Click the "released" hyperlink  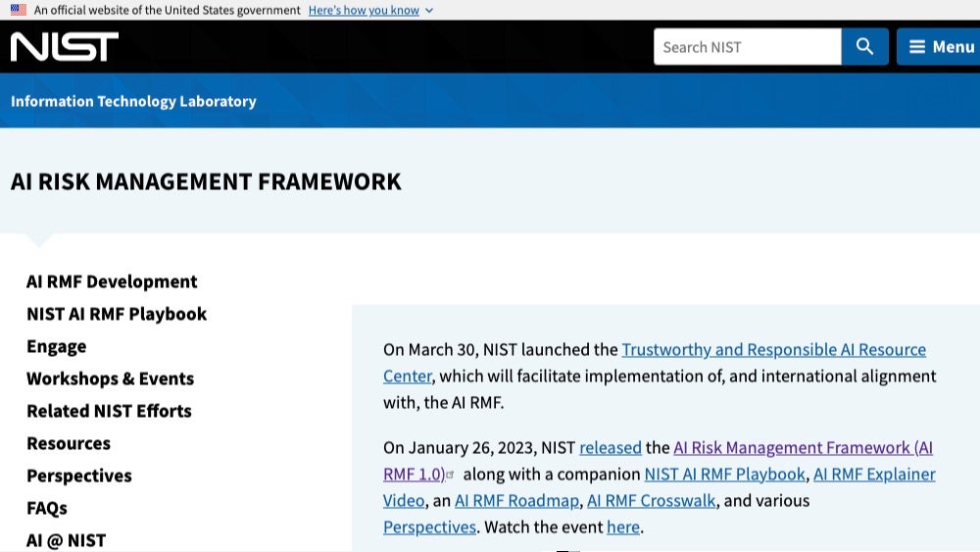coord(610,448)
